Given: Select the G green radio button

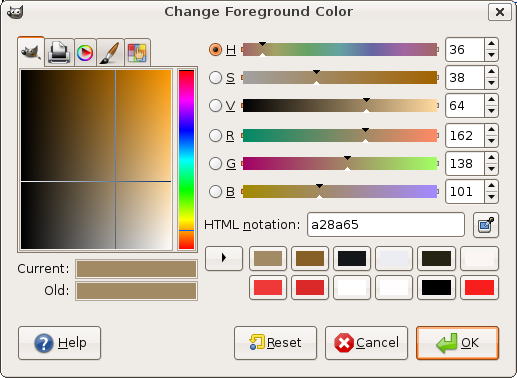Looking at the screenshot, I should point(215,164).
